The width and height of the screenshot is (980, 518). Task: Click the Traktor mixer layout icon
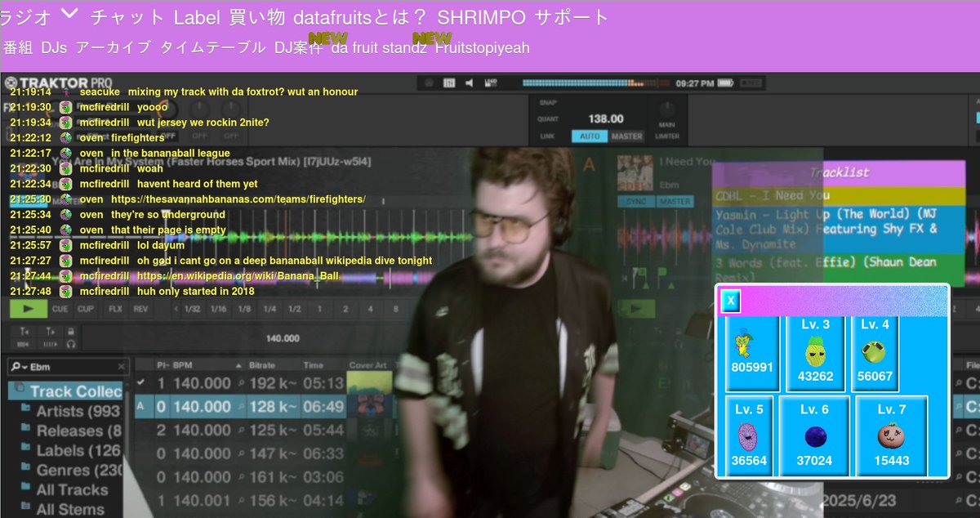coord(449,83)
